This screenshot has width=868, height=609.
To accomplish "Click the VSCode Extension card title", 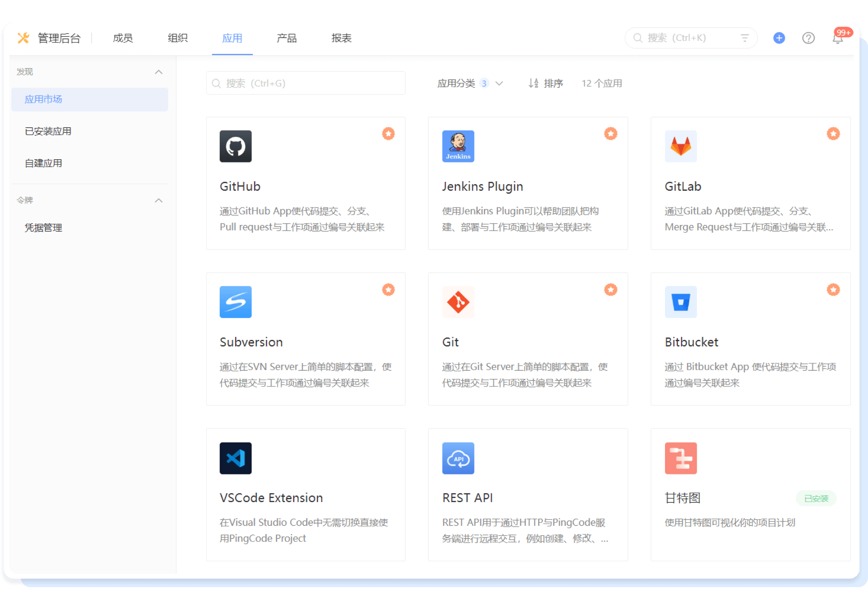I will [x=271, y=498].
